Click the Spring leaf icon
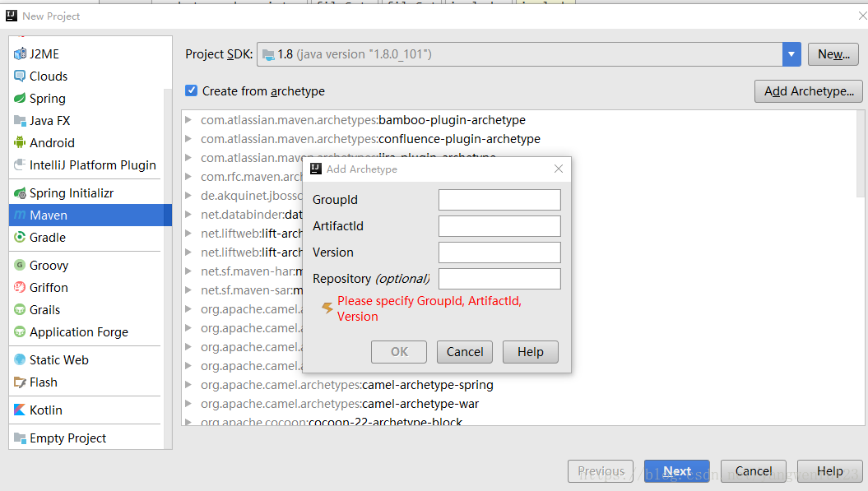The image size is (868, 491). (20, 98)
